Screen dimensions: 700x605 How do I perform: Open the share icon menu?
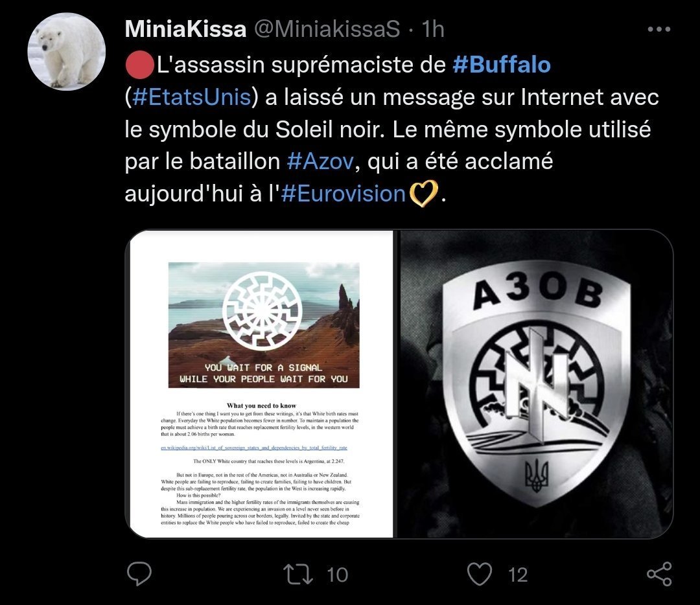pos(659,573)
